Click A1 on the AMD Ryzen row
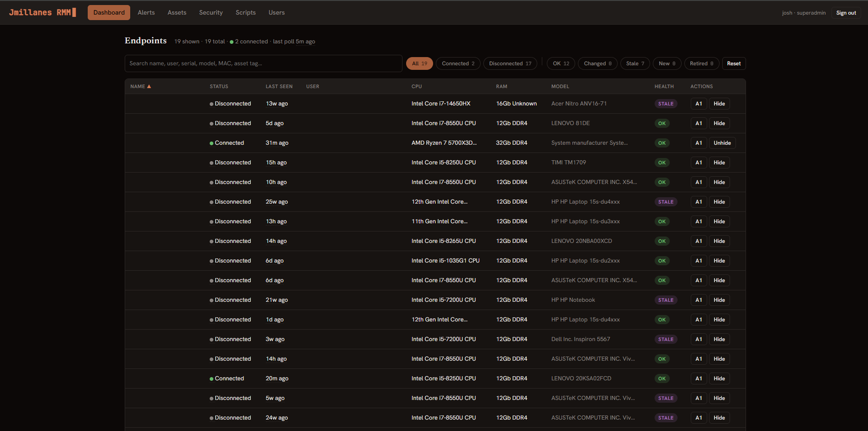Screen dimensions: 868x431 click(699, 143)
